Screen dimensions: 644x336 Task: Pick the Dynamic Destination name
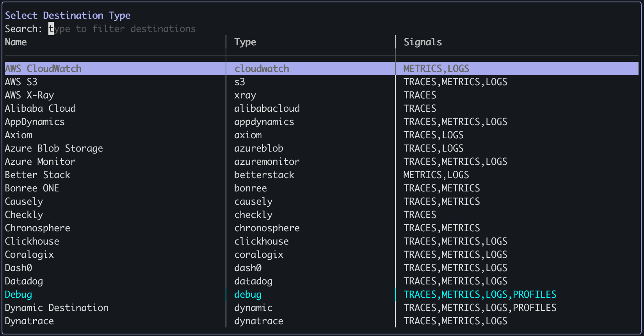point(57,308)
